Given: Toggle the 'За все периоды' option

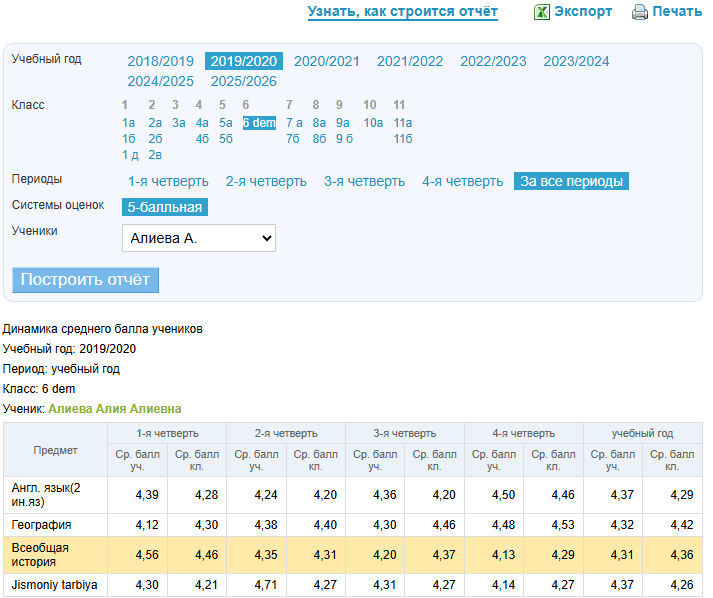Looking at the screenshot, I should [x=571, y=181].
